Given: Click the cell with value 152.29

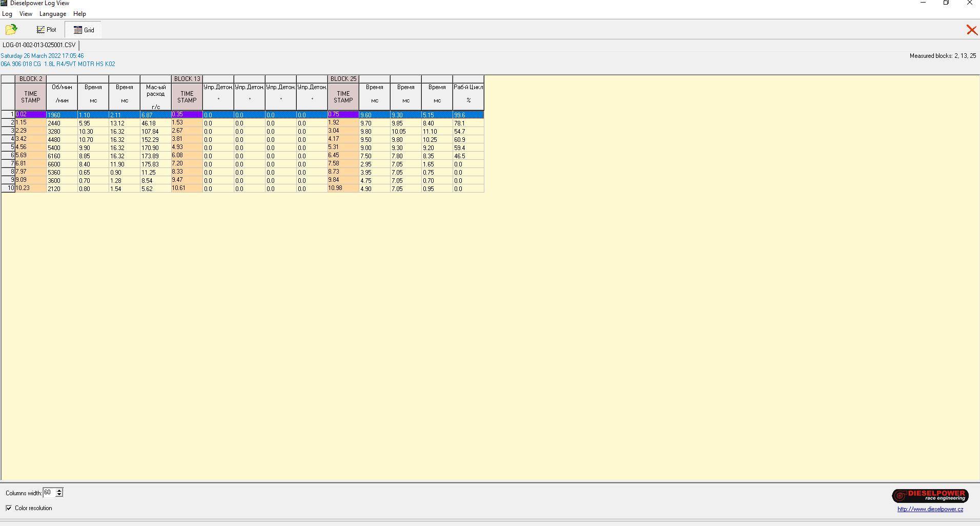Looking at the screenshot, I should tap(156, 139).
